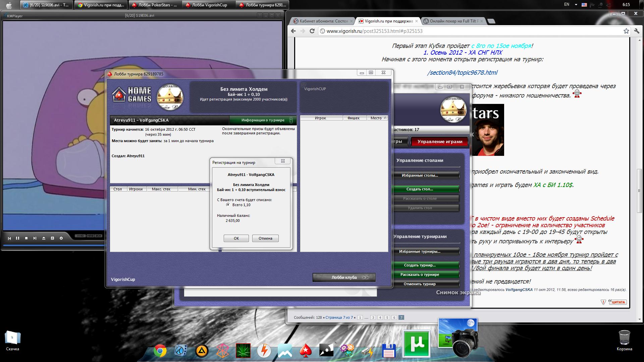644x362 pixels.
Task: Select the 'Всего 1,10' radio button
Action: tap(228, 205)
